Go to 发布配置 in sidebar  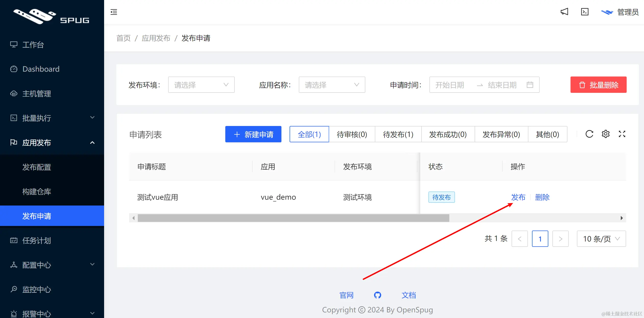pos(37,167)
